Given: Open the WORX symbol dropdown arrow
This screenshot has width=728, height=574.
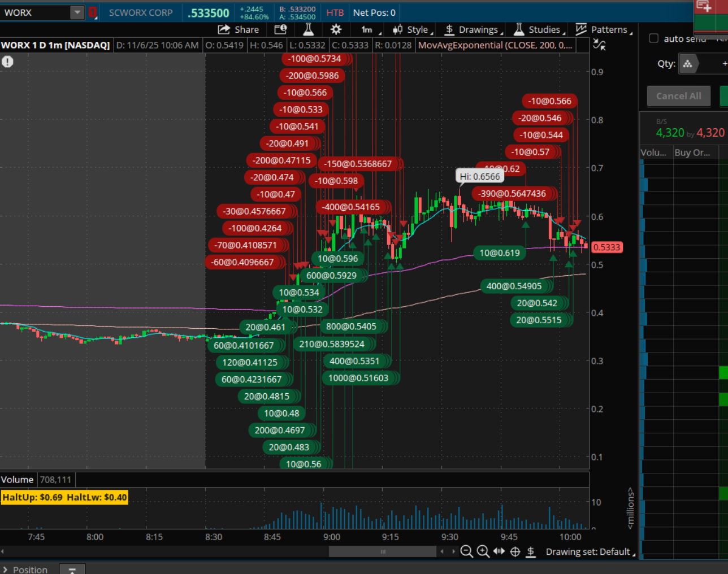Looking at the screenshot, I should [77, 12].
